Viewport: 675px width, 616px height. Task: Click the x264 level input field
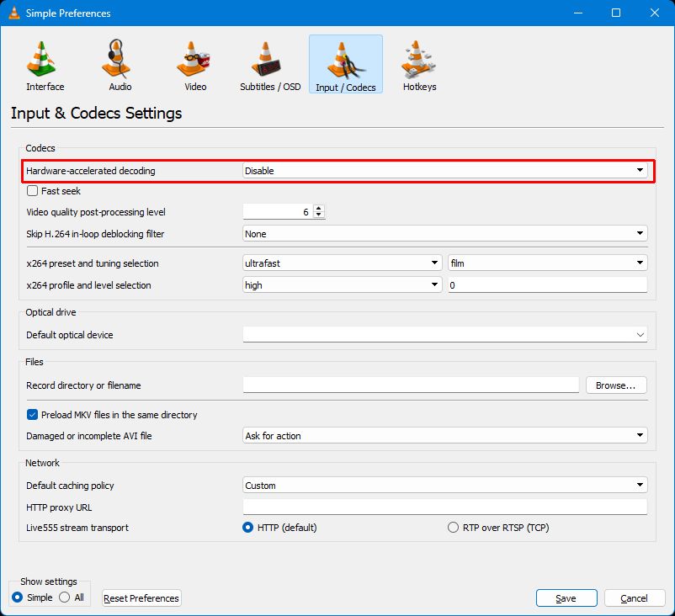pyautogui.click(x=548, y=285)
